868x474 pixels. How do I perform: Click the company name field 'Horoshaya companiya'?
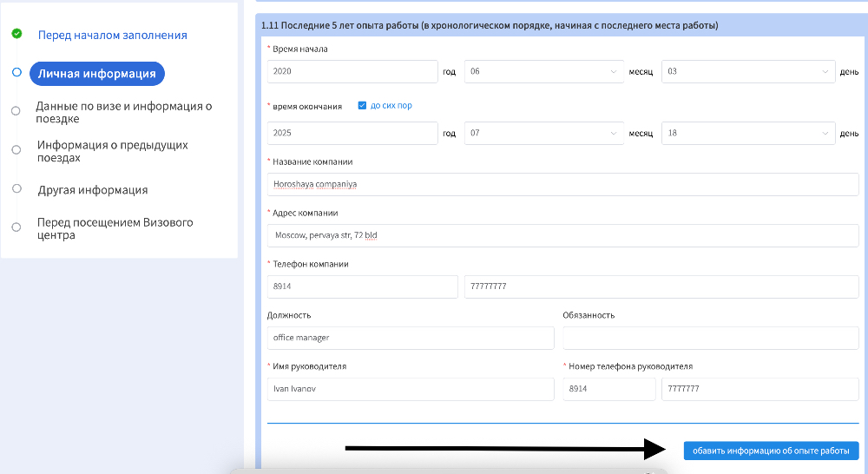pos(562,184)
